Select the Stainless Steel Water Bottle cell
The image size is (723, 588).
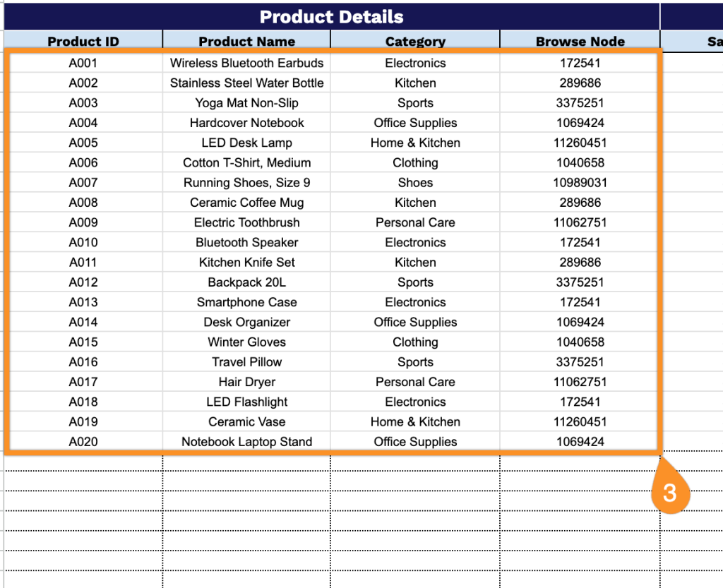pyautogui.click(x=246, y=83)
